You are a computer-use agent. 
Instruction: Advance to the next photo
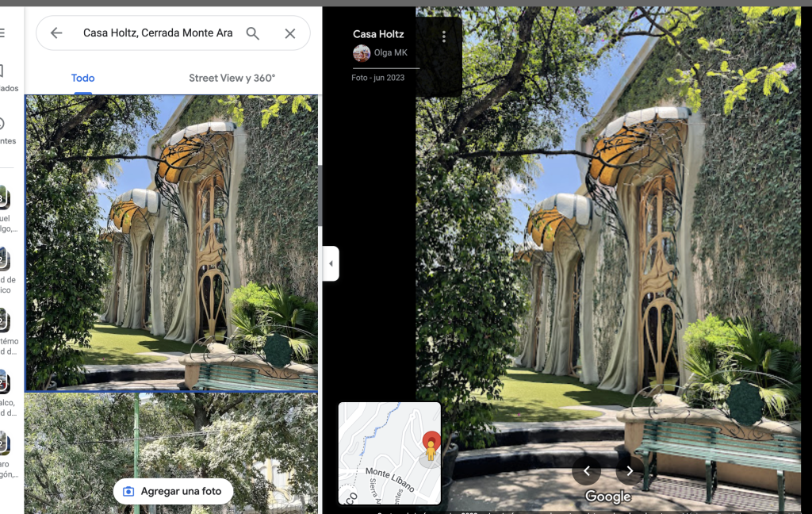630,470
